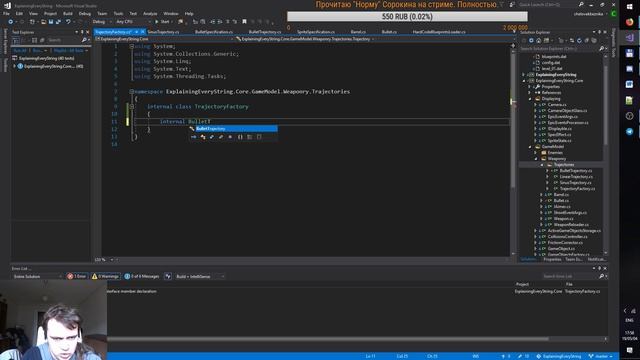
Task: Close the TrajectoryFactory.cs tab
Action: (142, 32)
